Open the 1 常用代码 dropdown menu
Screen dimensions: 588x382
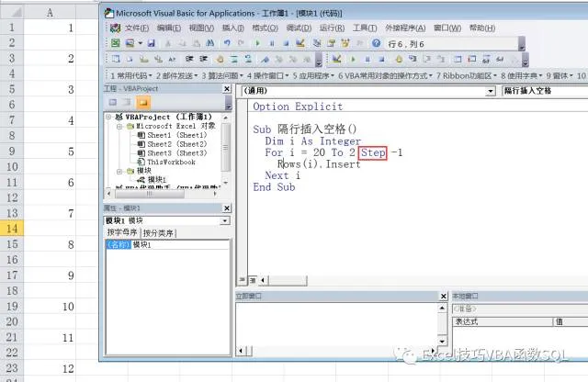tap(130, 75)
